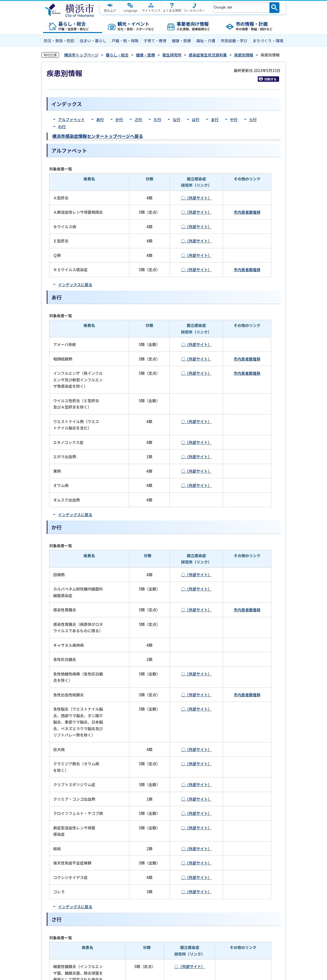Screen dimensions: 327x980
Task: Click インデックスに戻る below か行 table
Action: [75, 907]
